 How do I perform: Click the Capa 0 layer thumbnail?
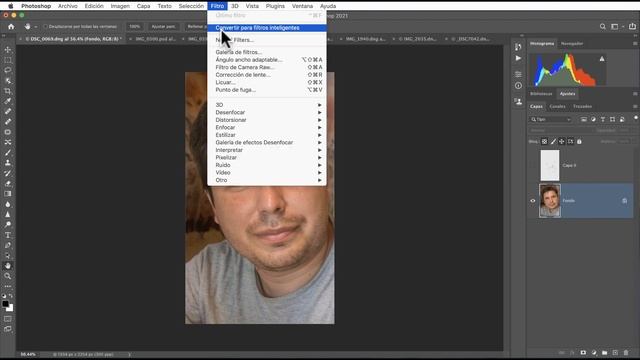(x=550, y=165)
